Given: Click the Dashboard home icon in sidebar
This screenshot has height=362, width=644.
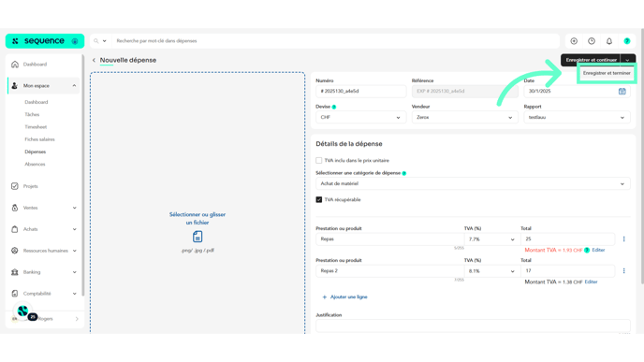Looking at the screenshot, I should (15, 65).
